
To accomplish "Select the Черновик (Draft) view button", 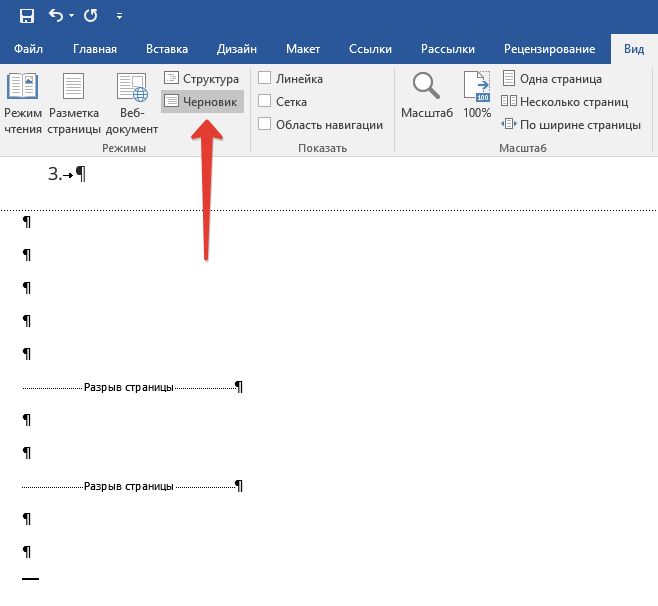I will pos(202,101).
